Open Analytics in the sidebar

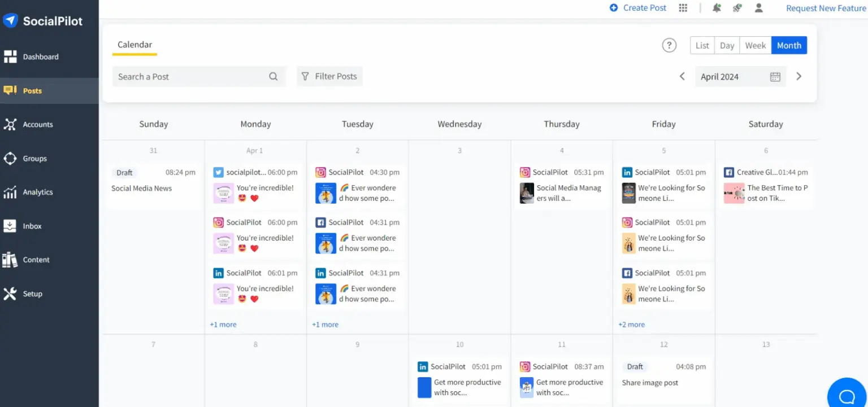click(37, 192)
